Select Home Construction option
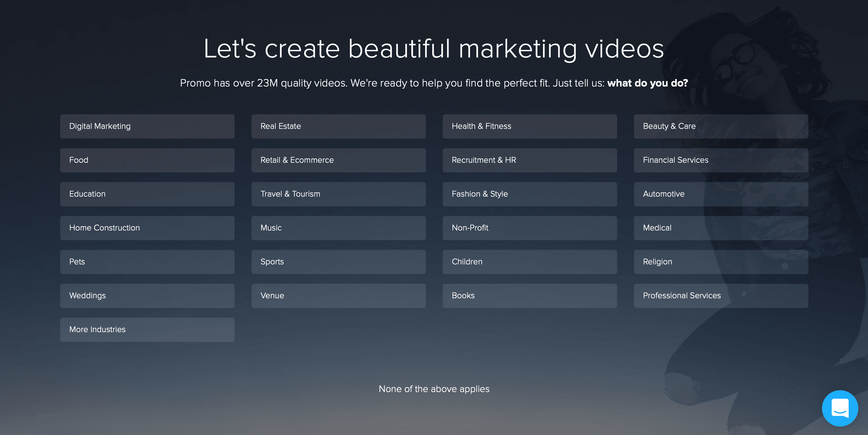This screenshot has height=435, width=868. pos(147,228)
